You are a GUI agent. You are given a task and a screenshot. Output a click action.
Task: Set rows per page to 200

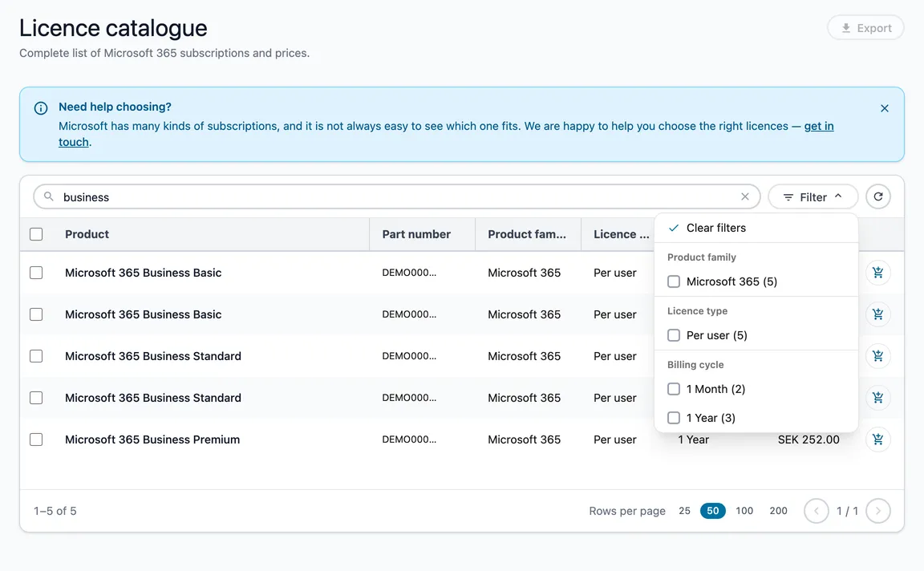[x=778, y=511]
